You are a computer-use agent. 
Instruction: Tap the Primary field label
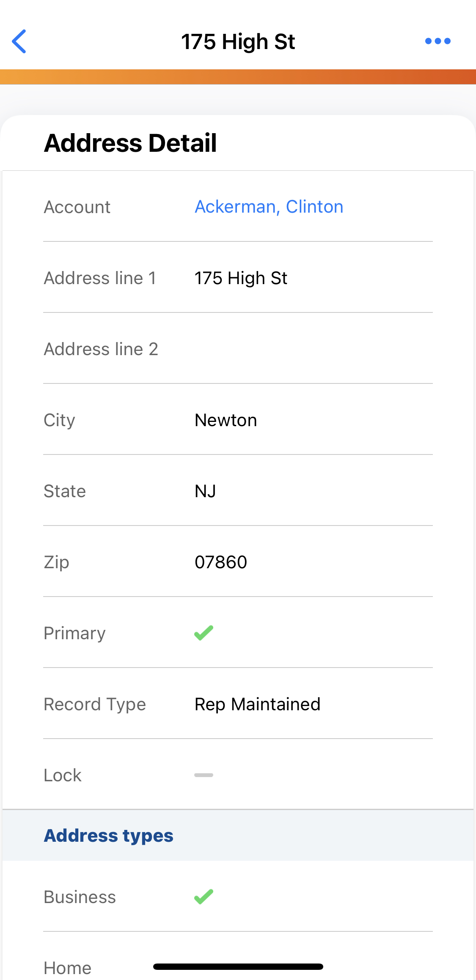click(x=74, y=633)
